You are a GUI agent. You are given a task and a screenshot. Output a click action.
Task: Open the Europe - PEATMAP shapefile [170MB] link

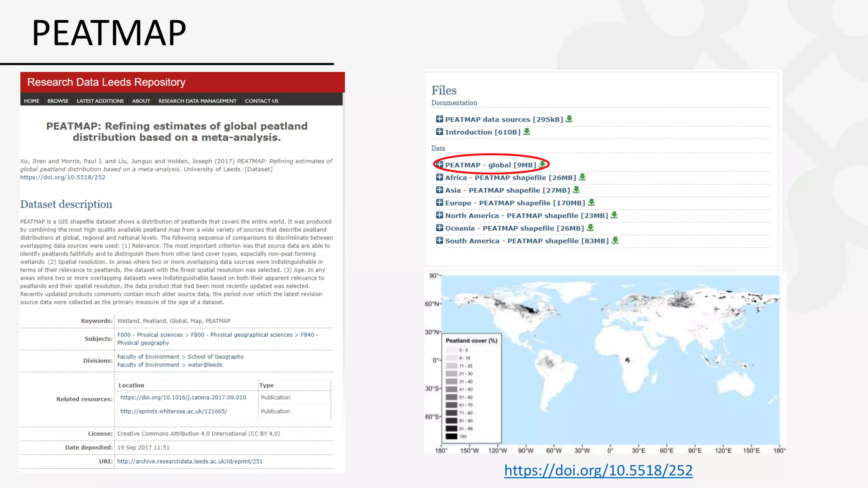pyautogui.click(x=515, y=203)
